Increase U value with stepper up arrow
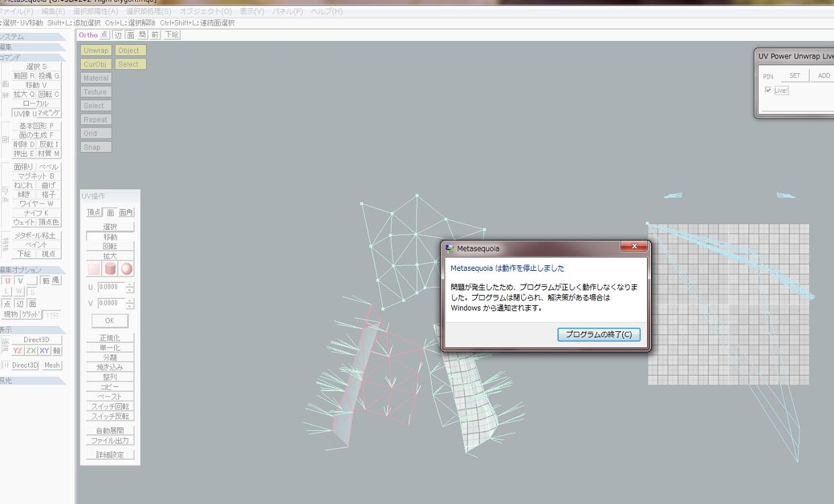834x504 pixels. tap(130, 284)
